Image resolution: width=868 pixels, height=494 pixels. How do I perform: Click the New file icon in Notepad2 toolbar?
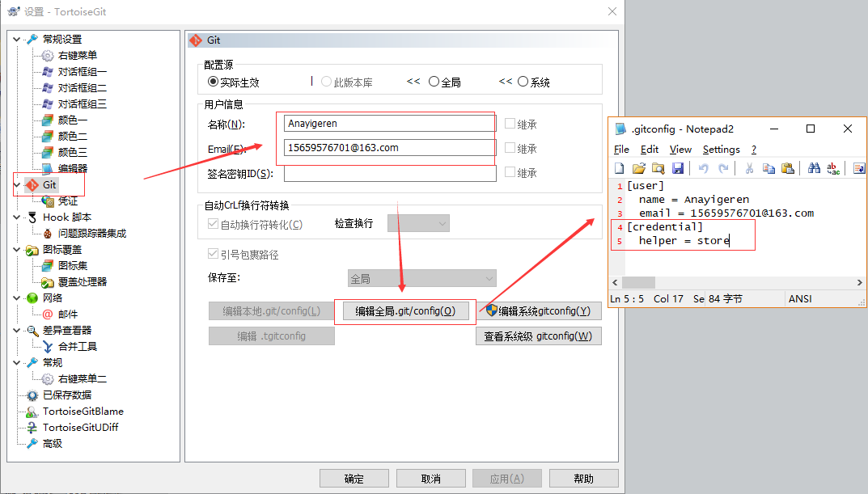click(620, 168)
